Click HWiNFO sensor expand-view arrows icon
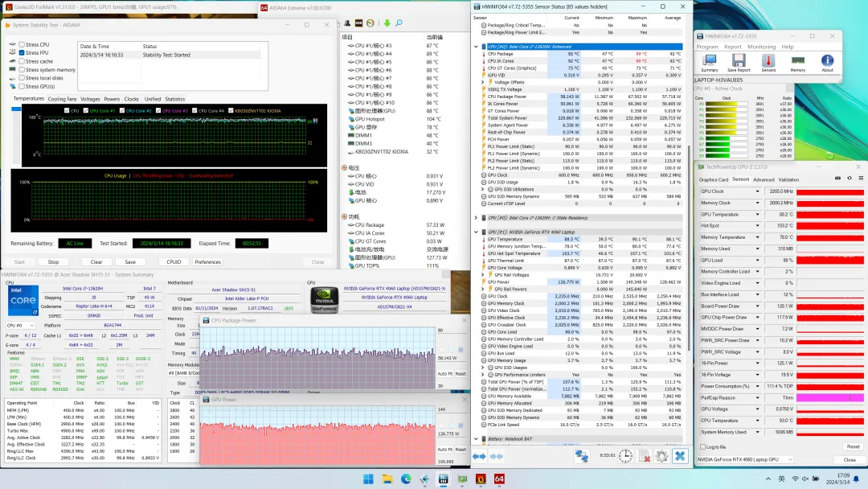Image resolution: width=868 pixels, height=489 pixels. (x=479, y=456)
